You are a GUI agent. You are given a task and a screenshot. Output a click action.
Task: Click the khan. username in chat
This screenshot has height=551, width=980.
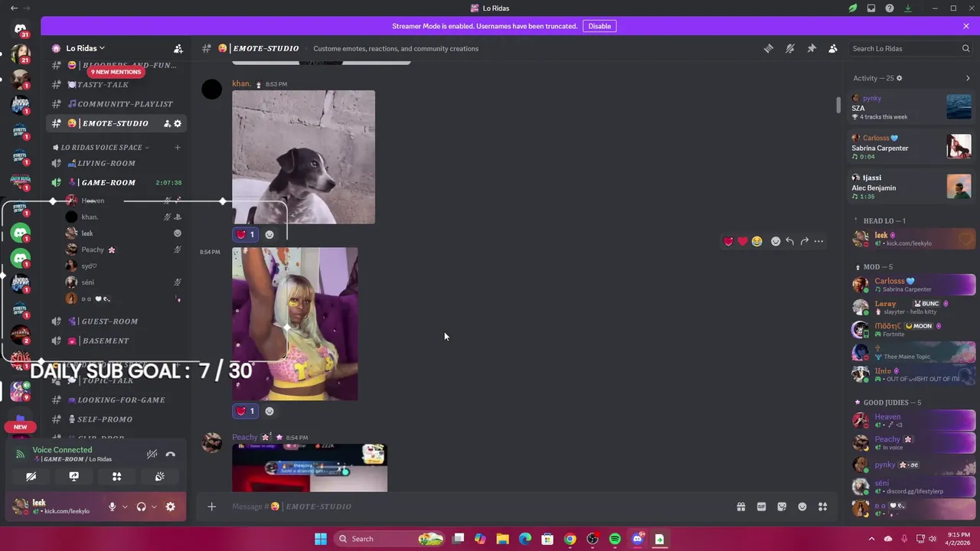(242, 83)
